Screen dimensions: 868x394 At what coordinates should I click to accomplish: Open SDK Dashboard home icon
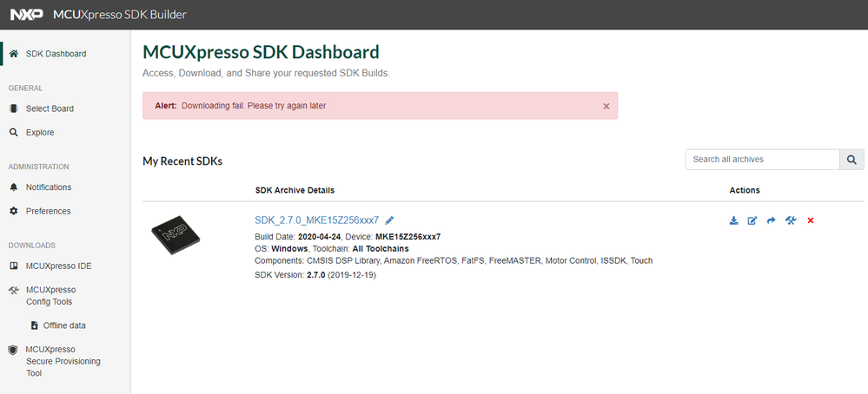14,54
